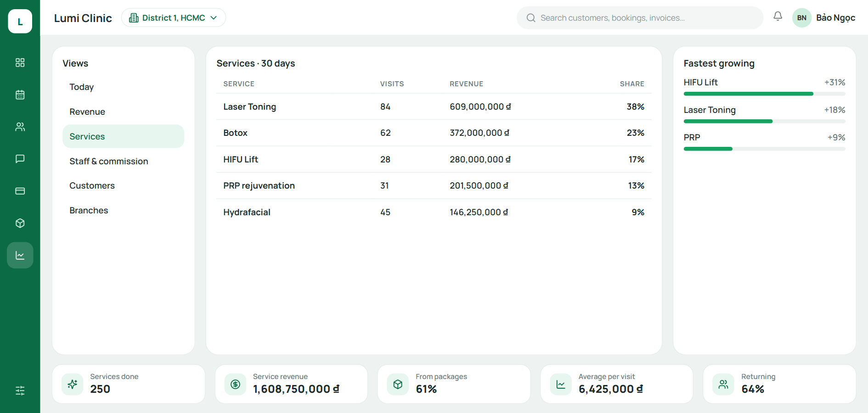The image size is (868, 413).
Task: Select the Staff & commission view
Action: [x=123, y=161]
